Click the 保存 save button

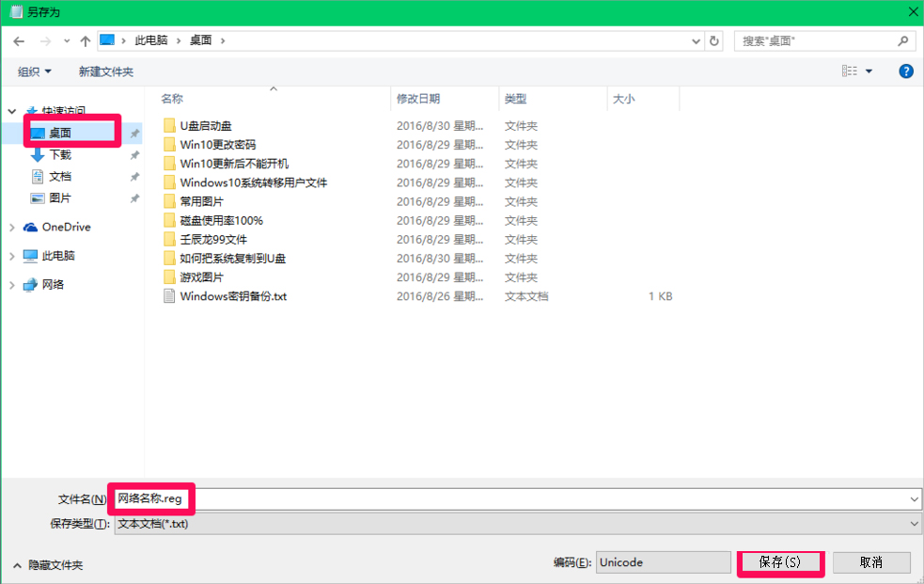click(780, 561)
